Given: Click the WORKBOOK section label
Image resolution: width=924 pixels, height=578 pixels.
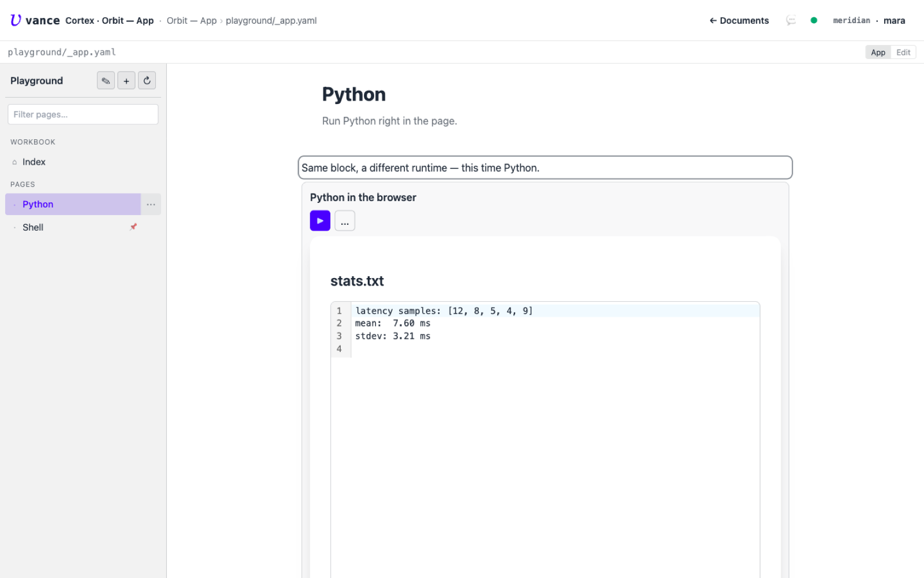Looking at the screenshot, I should pyautogui.click(x=33, y=142).
